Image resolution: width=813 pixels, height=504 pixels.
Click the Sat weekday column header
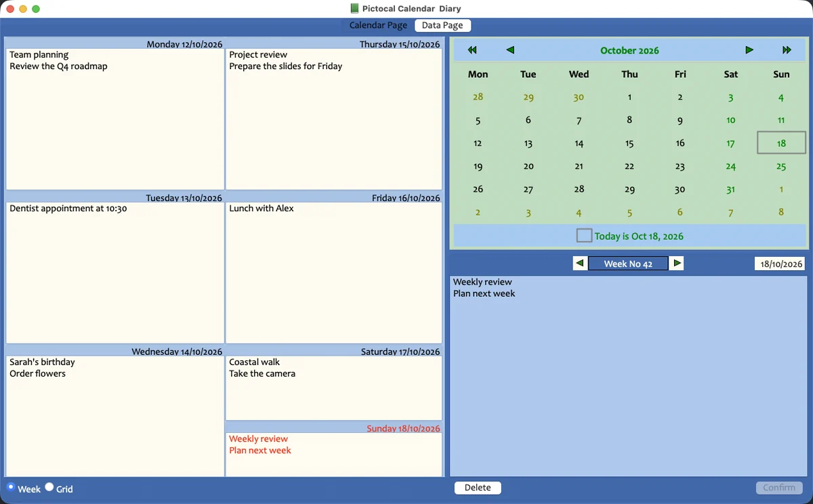pos(730,74)
